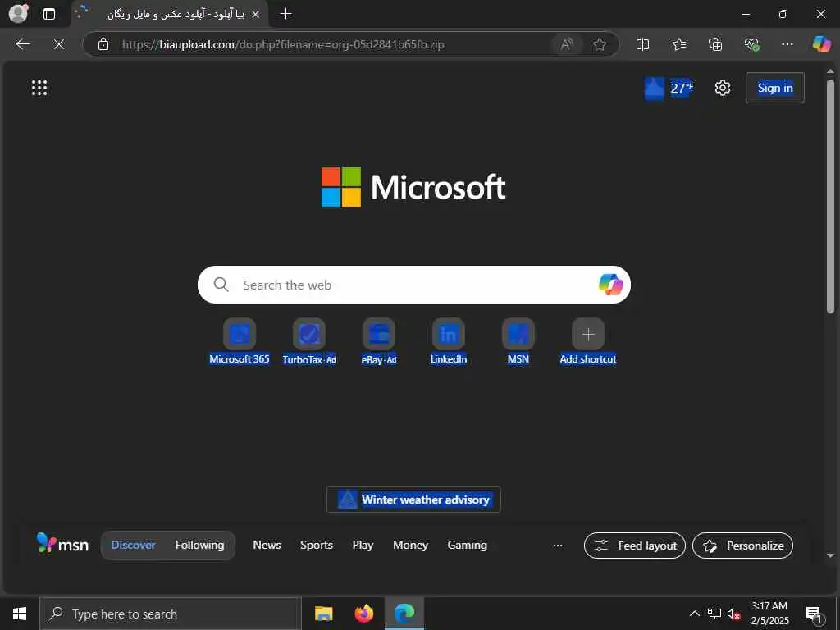Add this page to favorites star

tap(600, 44)
